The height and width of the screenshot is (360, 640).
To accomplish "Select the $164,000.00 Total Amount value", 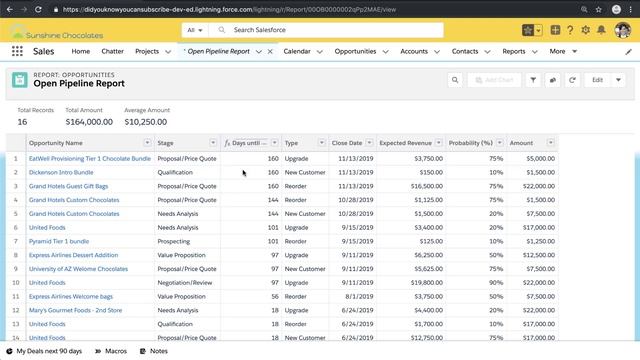I will tap(89, 122).
